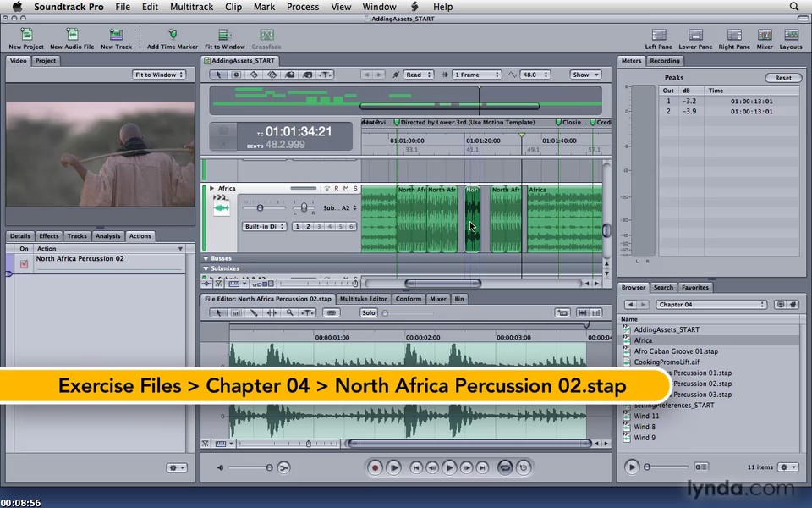Adjust the Africa track volume slider

(x=260, y=208)
